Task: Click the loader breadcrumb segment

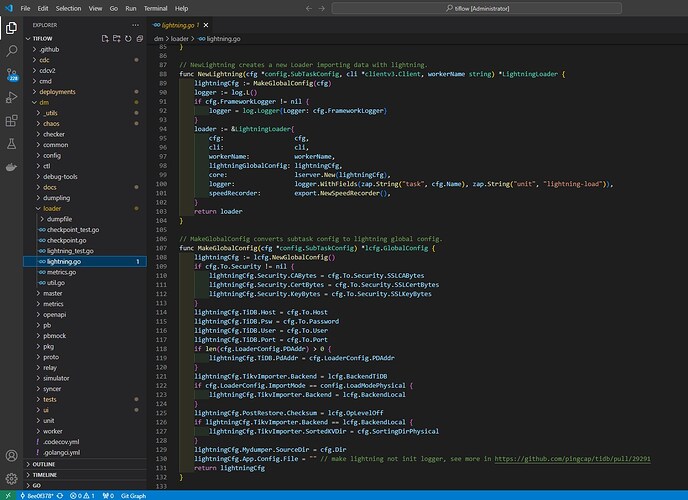Action: (179, 39)
